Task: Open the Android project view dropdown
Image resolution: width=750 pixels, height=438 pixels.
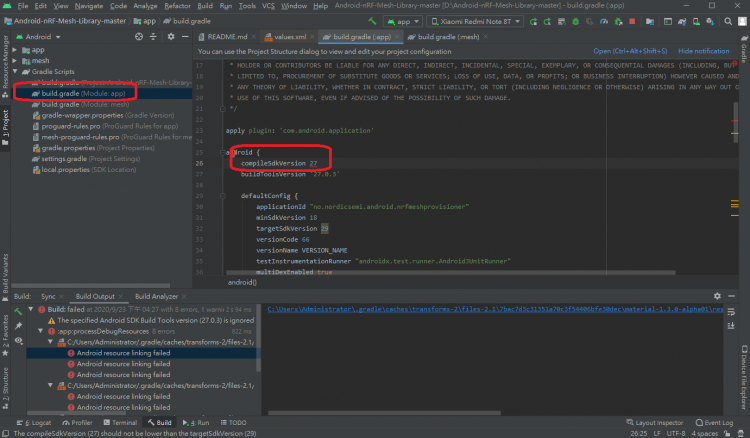Action: [39, 37]
